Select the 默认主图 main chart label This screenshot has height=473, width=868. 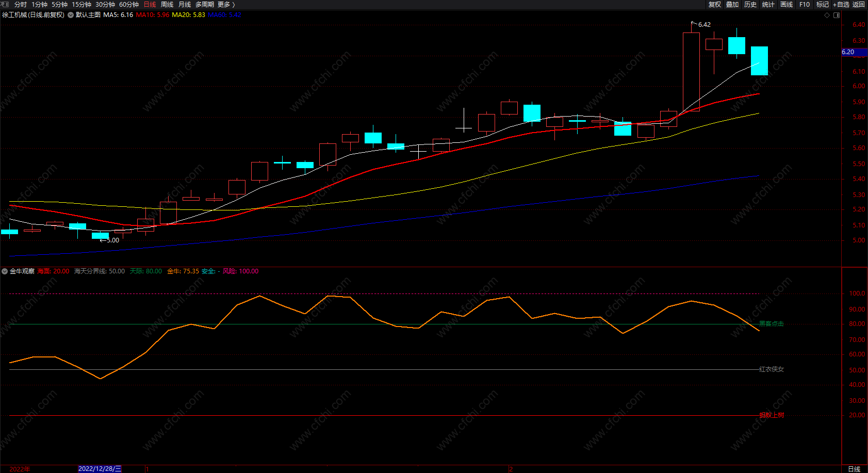pos(88,15)
